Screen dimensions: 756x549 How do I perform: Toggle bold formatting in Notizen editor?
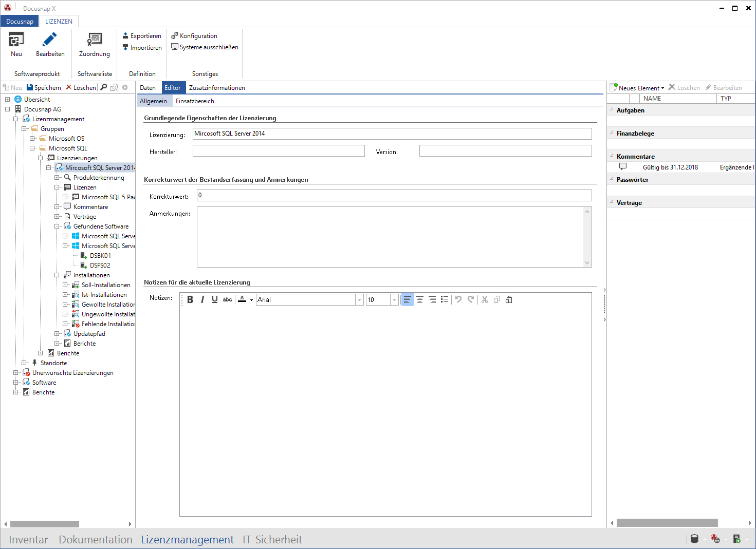point(190,299)
